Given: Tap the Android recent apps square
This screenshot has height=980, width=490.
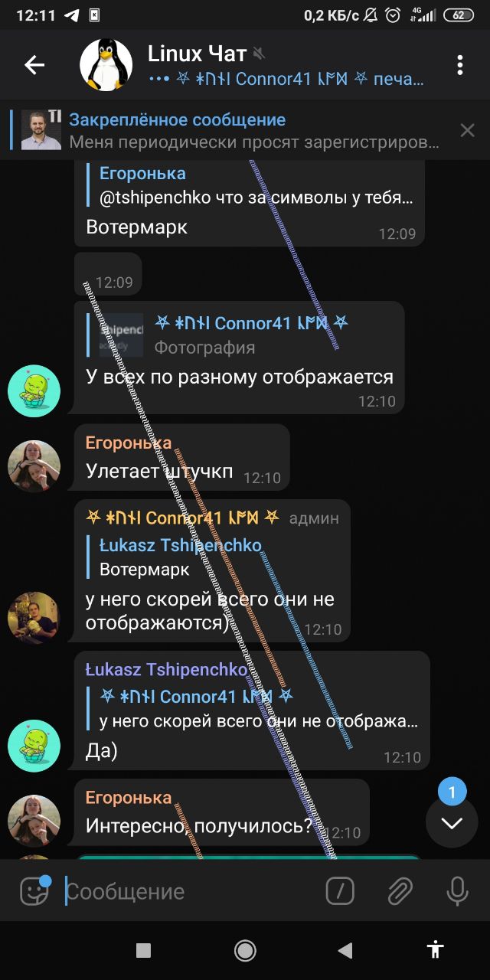Looking at the screenshot, I should [x=143, y=951].
